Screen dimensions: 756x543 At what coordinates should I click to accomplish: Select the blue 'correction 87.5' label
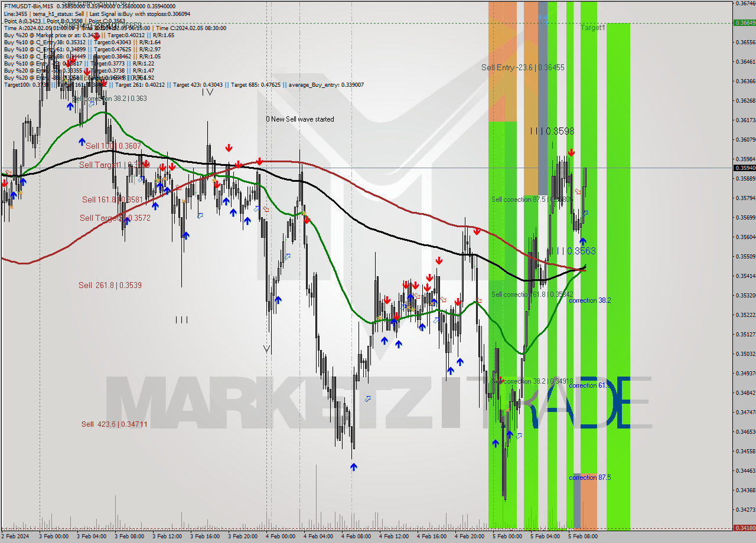[589, 477]
